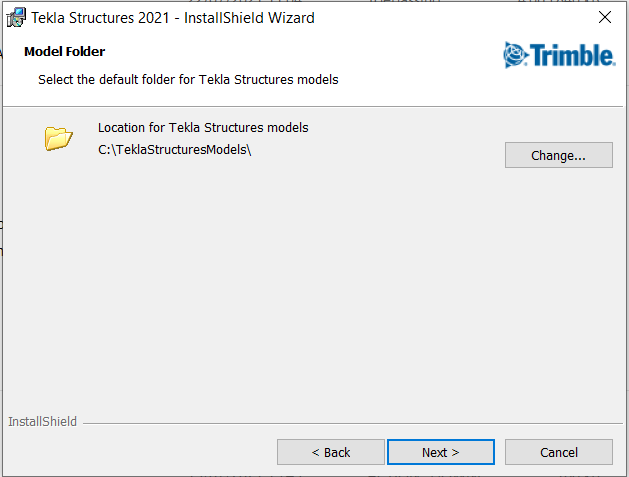629x477 pixels.
Task: Proceed by clicking Next >
Action: [440, 452]
